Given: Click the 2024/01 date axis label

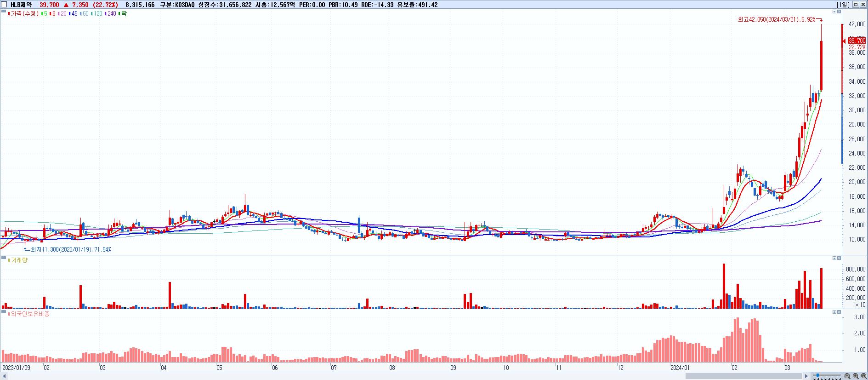Looking at the screenshot, I should coord(680,368).
